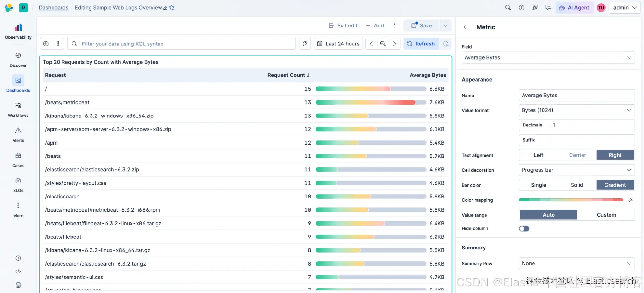644x293 pixels.
Task: Click the Exit edit button
Action: click(x=343, y=25)
